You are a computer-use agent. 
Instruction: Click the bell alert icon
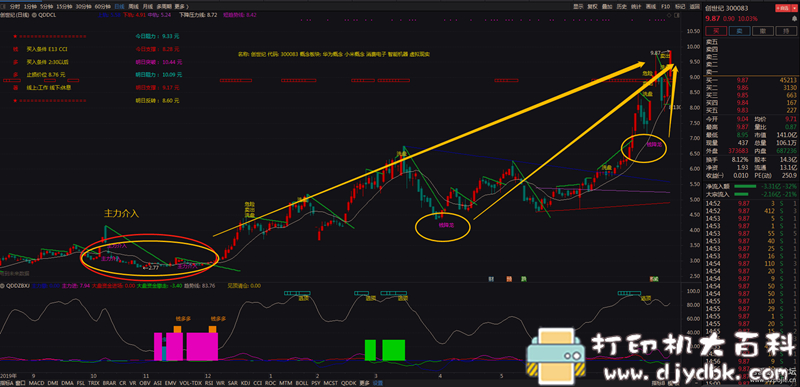click(x=794, y=19)
